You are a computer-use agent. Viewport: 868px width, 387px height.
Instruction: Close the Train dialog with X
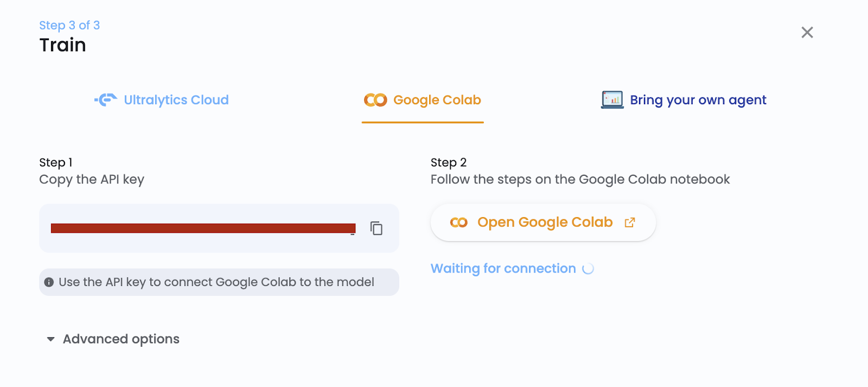[807, 33]
